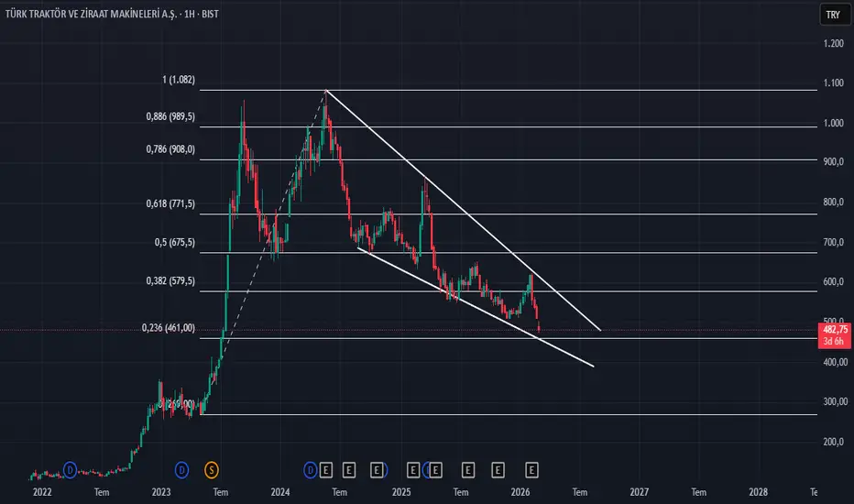Click the 2025 time axis label

point(401,492)
